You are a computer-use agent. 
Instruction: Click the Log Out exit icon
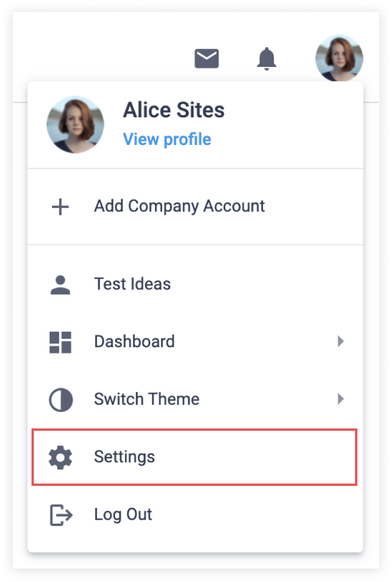click(61, 515)
